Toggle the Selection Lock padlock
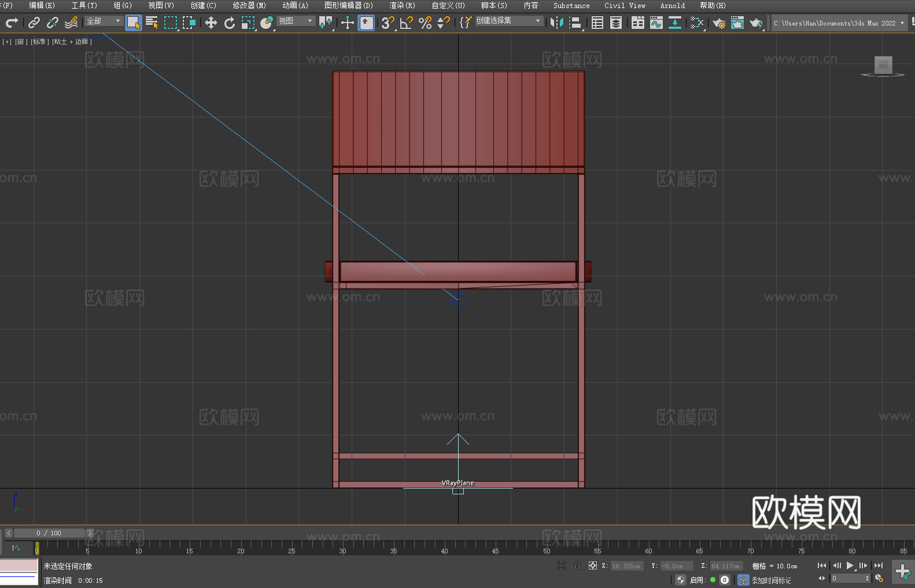Image resolution: width=915 pixels, height=588 pixels. (x=577, y=565)
